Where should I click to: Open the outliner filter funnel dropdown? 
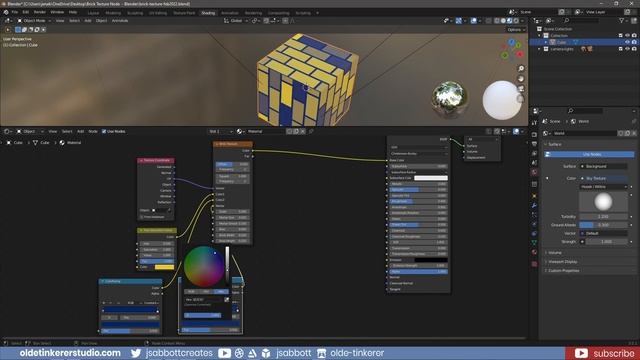pos(623,20)
